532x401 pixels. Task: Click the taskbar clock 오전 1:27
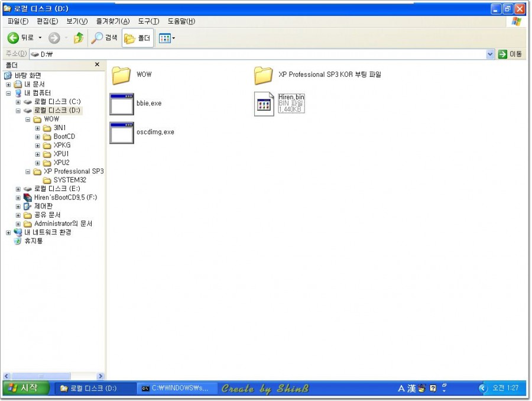(505, 388)
